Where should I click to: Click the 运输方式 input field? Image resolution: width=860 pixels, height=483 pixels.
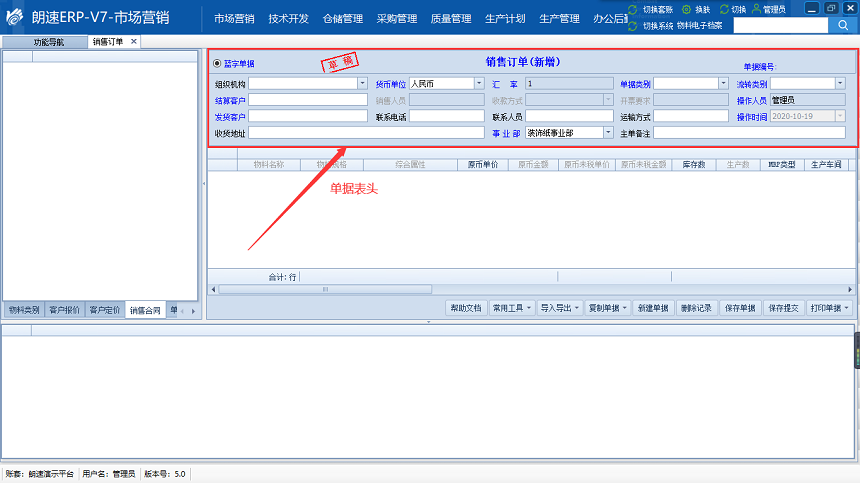691,116
